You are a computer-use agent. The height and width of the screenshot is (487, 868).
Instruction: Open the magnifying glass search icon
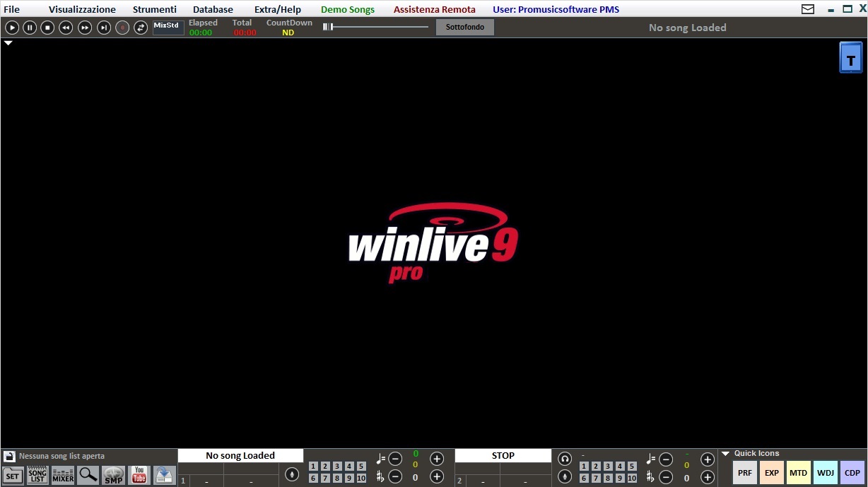tap(88, 475)
